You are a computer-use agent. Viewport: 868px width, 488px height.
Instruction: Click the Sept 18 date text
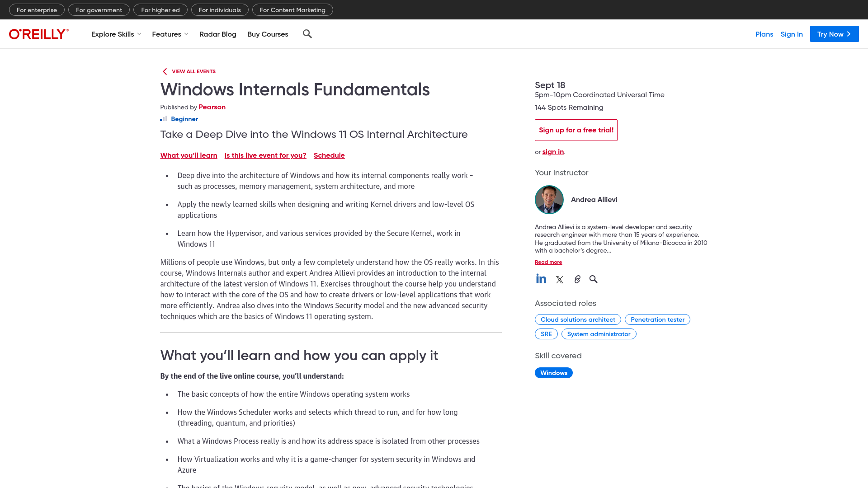click(x=550, y=85)
